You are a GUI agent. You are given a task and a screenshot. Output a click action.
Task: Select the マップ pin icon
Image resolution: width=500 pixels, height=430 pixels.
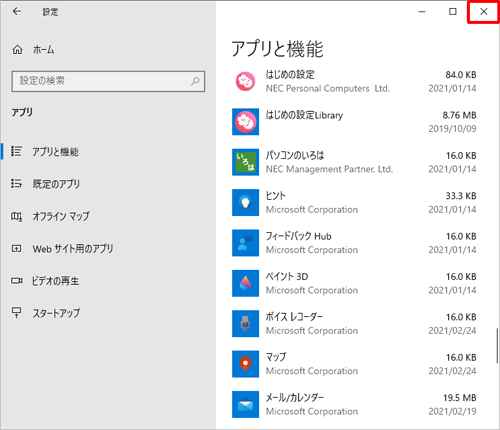click(x=246, y=364)
